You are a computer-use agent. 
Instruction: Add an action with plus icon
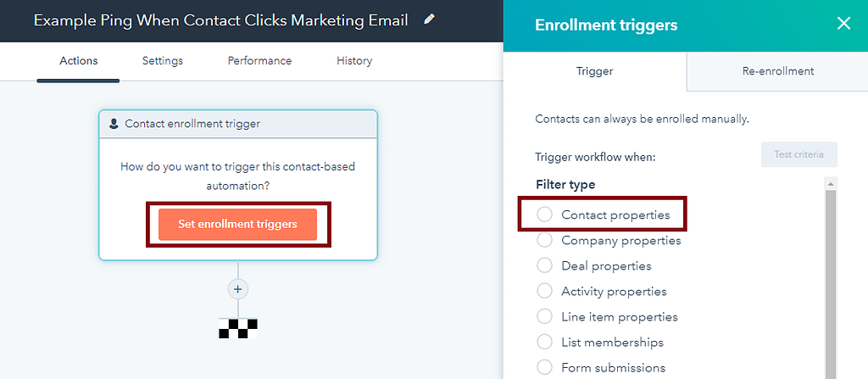238,289
